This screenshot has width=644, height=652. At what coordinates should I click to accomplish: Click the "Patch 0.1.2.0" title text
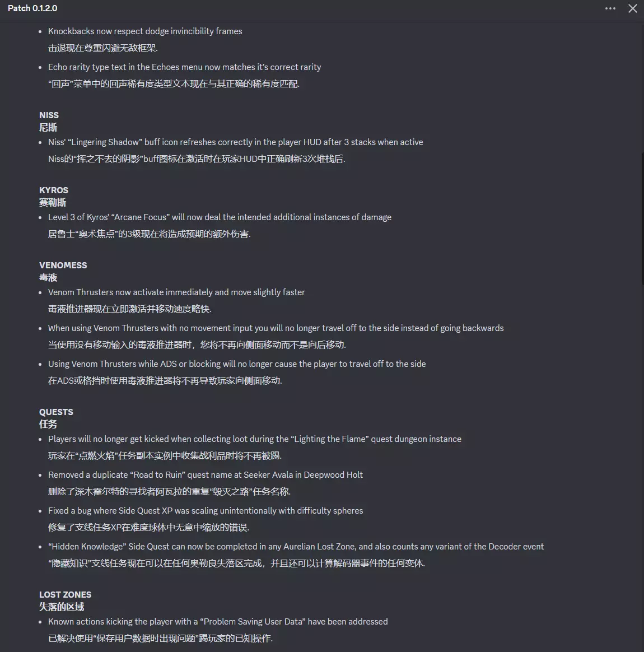point(32,8)
